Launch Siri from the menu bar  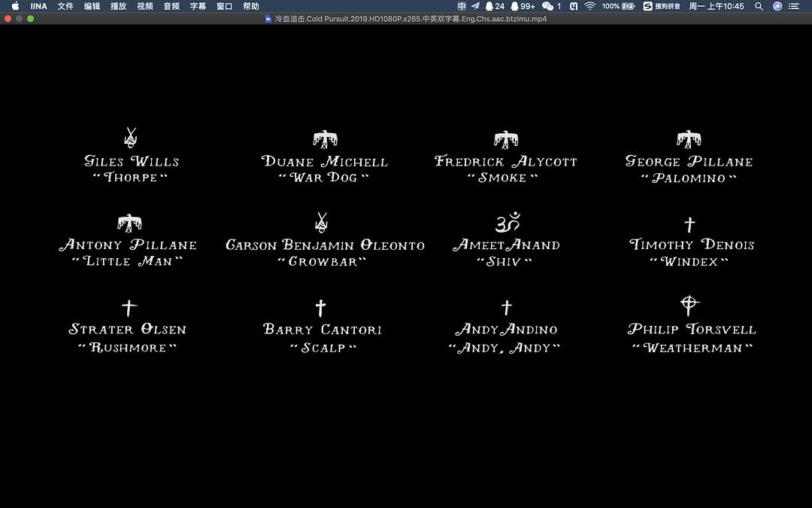coord(777,6)
